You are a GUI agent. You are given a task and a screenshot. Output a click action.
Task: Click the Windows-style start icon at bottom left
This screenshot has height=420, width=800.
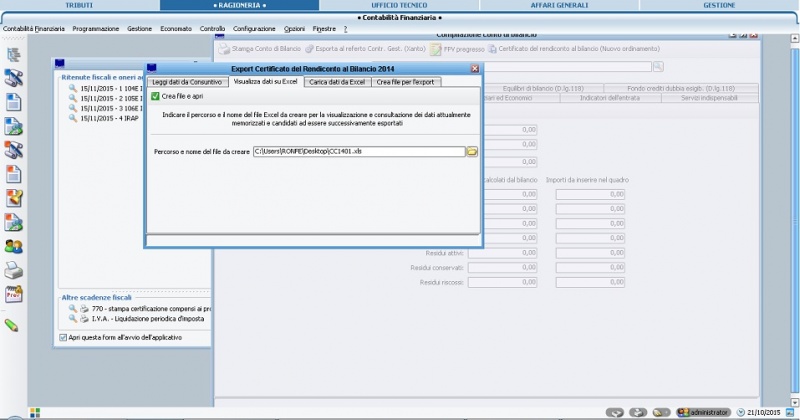point(34,412)
